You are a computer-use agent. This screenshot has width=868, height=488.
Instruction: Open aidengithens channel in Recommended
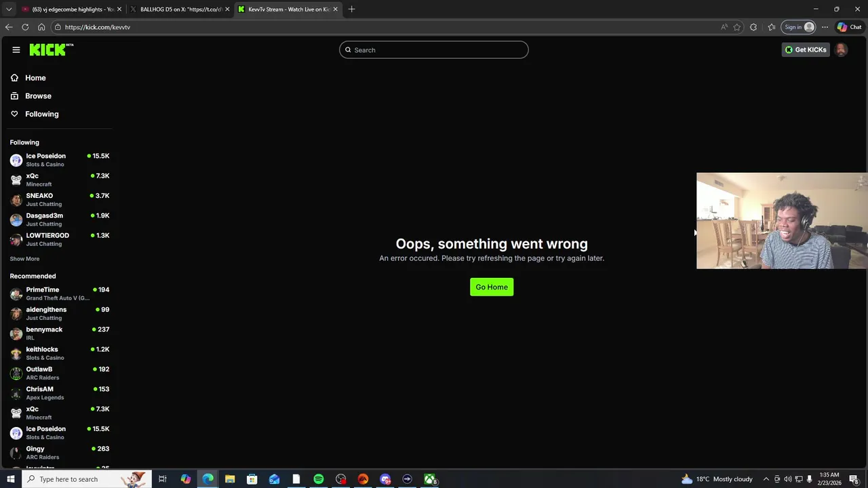(x=60, y=314)
